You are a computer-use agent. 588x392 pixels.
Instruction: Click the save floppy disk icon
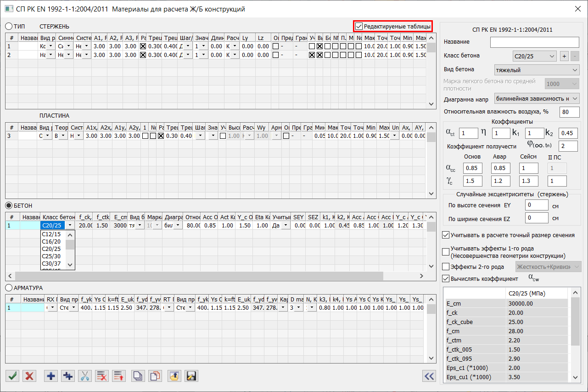click(x=191, y=376)
